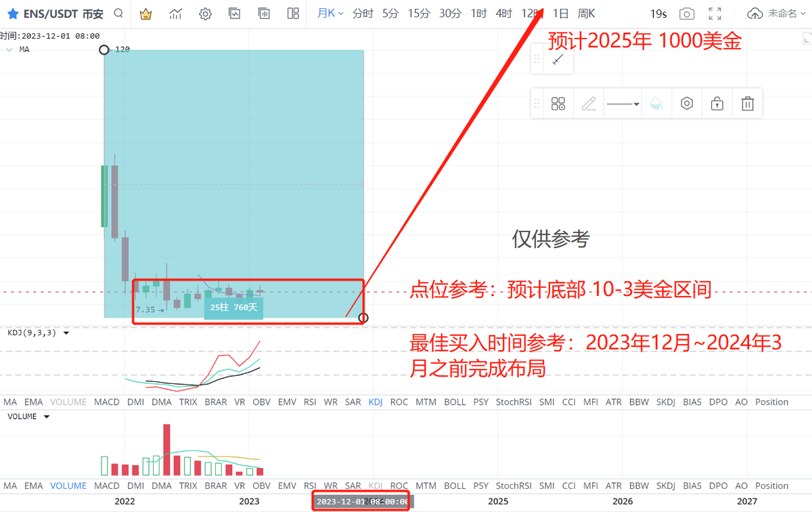
Task: Open the 月K timeframe dropdown
Action: (330, 13)
